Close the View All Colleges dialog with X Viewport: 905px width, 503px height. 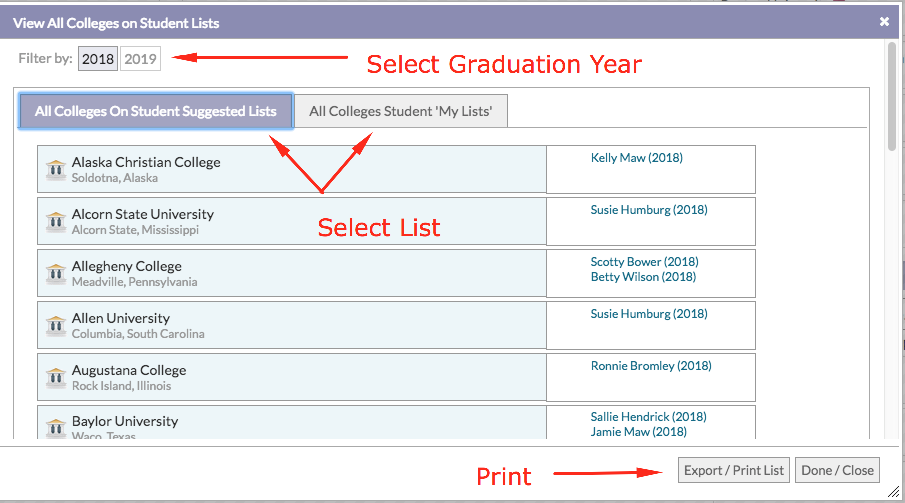(884, 21)
